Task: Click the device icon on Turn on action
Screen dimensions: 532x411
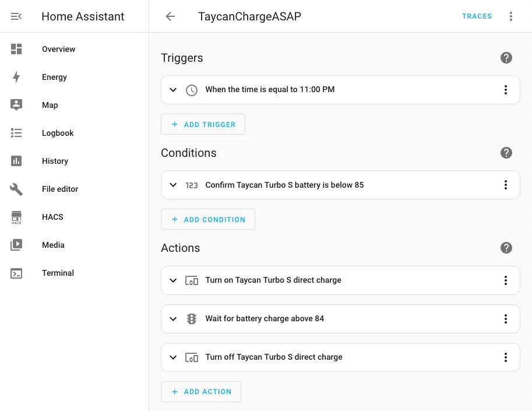Action: click(x=192, y=280)
